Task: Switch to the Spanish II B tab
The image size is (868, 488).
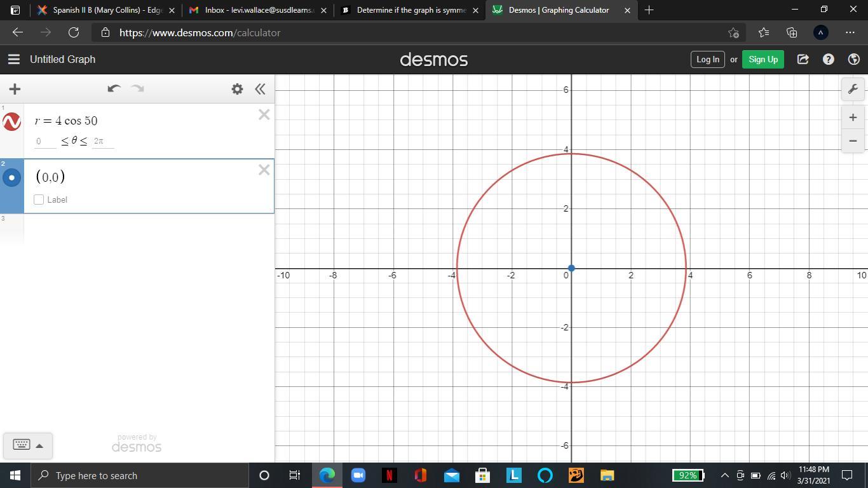Action: 102,10
